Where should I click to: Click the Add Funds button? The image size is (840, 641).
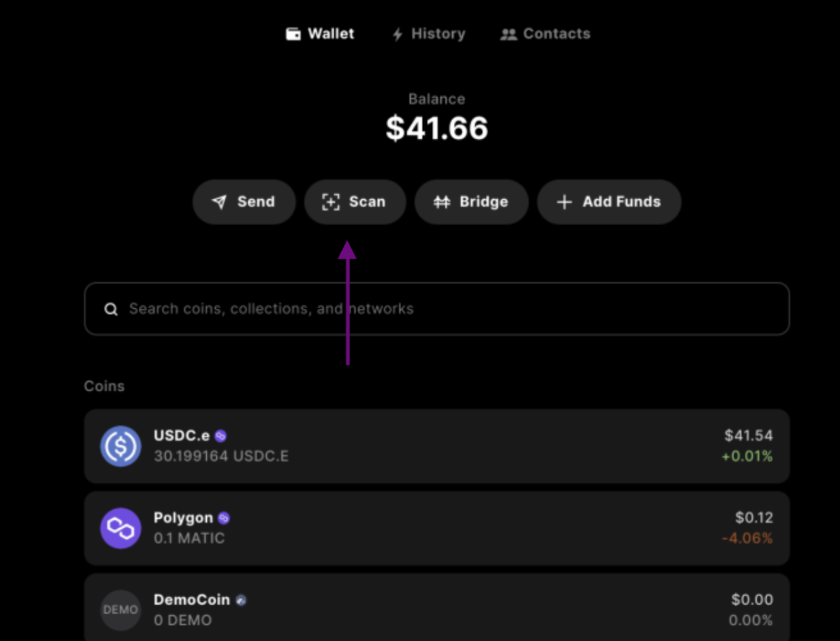coord(609,202)
